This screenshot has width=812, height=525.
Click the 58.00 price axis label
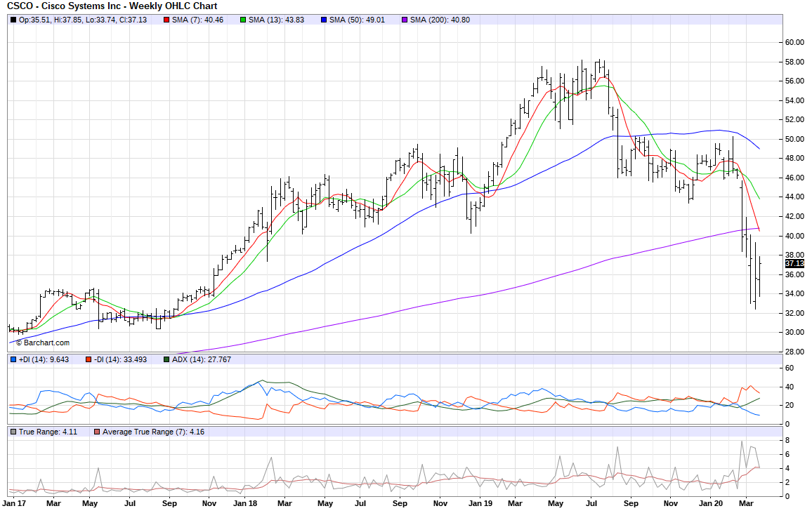[794, 62]
